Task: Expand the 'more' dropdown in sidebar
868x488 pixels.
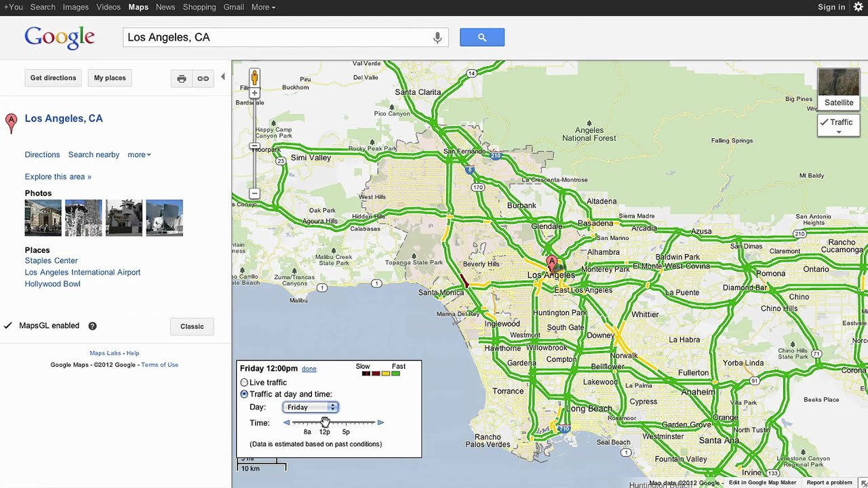Action: (139, 155)
